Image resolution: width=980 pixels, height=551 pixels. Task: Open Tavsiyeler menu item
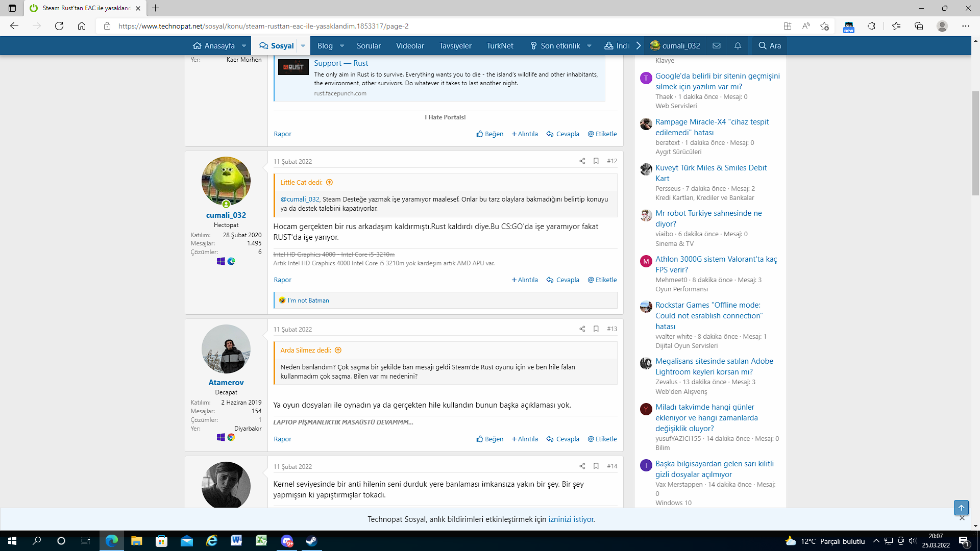pyautogui.click(x=455, y=46)
